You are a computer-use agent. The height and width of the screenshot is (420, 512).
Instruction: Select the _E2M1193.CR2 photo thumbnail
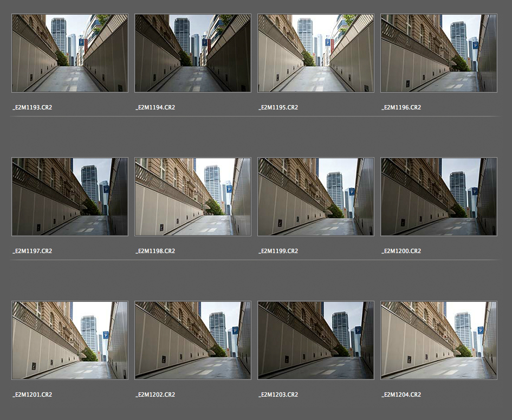pyautogui.click(x=70, y=53)
